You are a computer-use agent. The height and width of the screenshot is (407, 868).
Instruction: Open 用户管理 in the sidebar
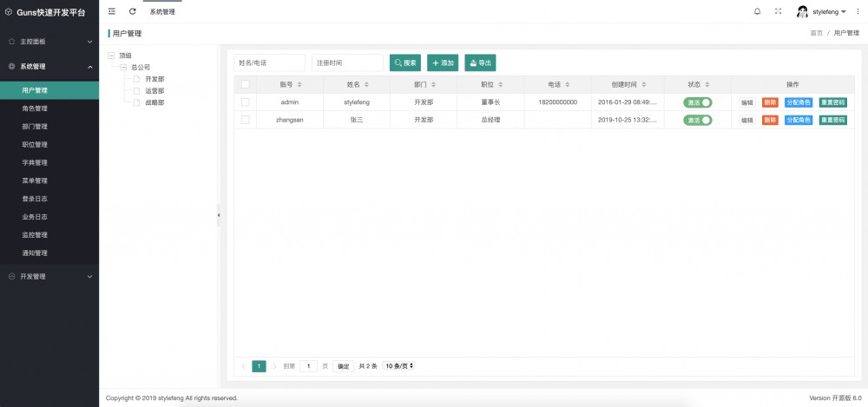(x=49, y=90)
